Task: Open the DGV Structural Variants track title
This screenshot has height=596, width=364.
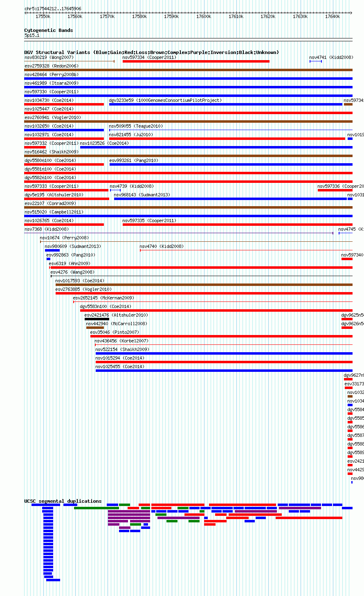Action: [x=152, y=52]
